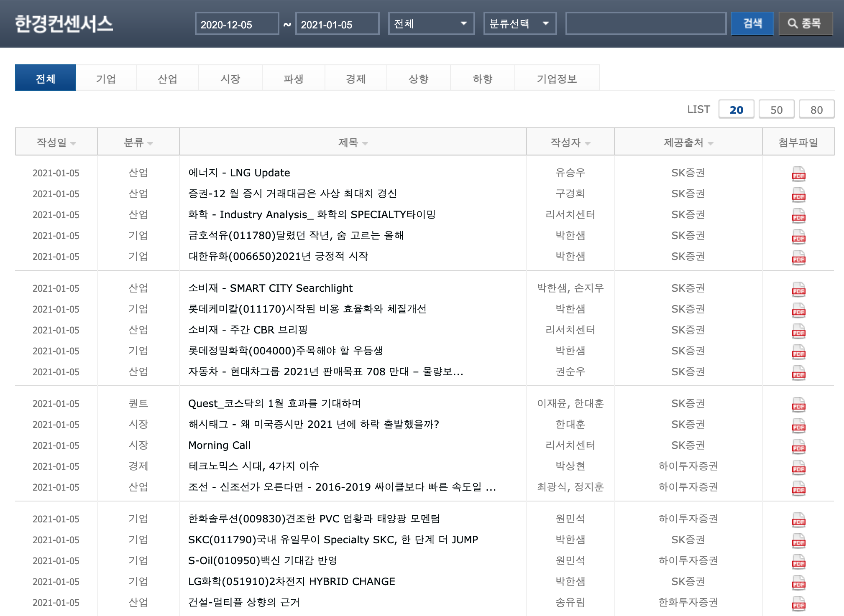Download PDF of 건설-멀티플 상향의 근거
The image size is (844, 616).
(x=798, y=603)
